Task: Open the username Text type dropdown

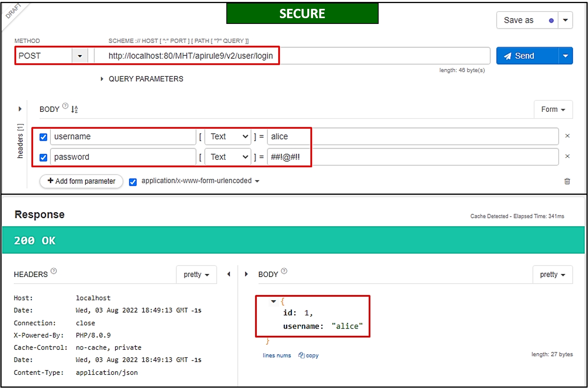Action: click(x=228, y=137)
